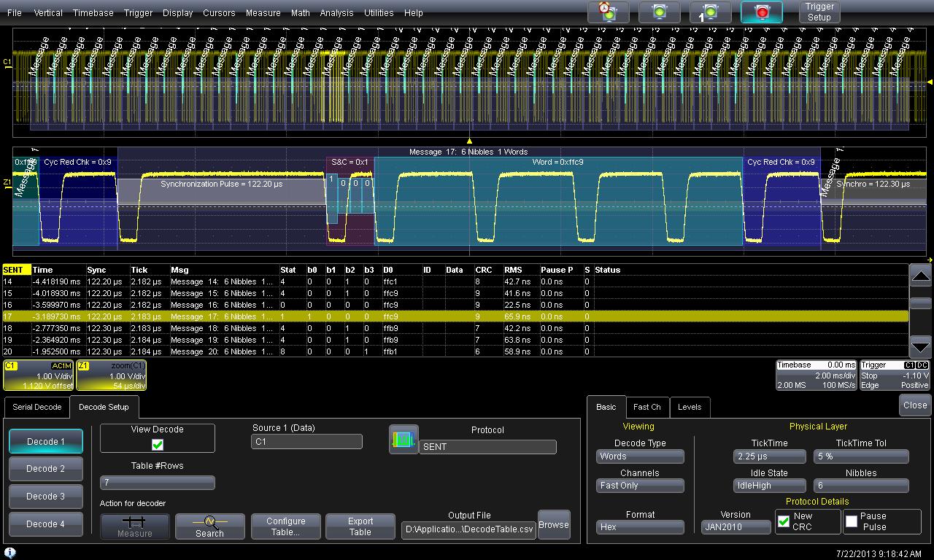Open the Decode Type dropdown showing Words
934x560 pixels.
(640, 456)
